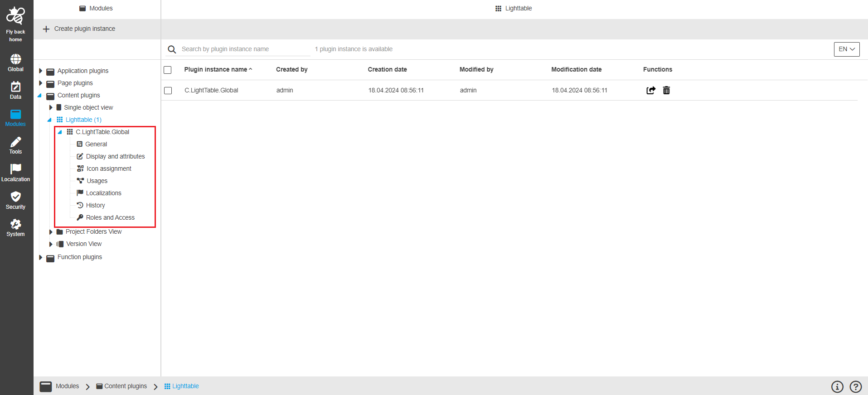The height and width of the screenshot is (395, 868).
Task: Open the Modules section in the sidebar
Action: point(15,118)
